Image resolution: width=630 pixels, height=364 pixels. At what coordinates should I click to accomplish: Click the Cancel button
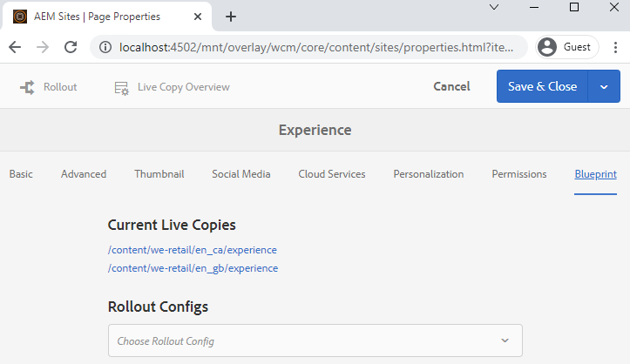coord(451,87)
